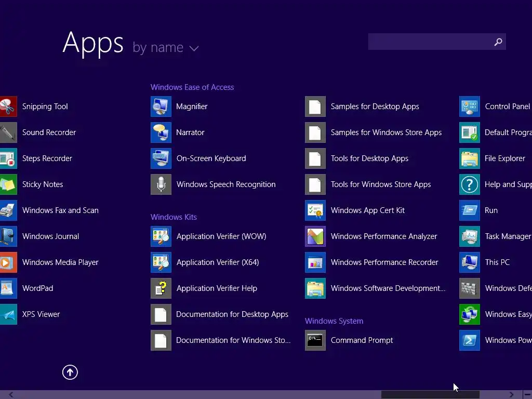The image size is (532, 399).
Task: Open Application Verifier (WOW) icon
Action: coord(161,236)
